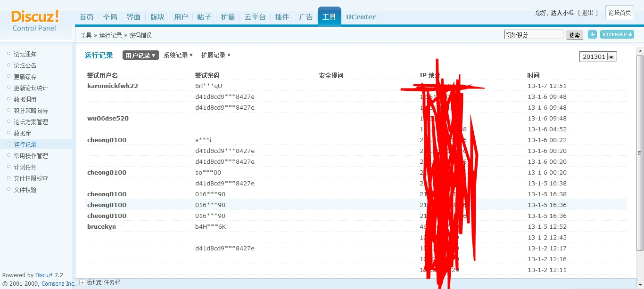The image size is (644, 289).
Task: Select the 用户 top navigation tab
Action: 181,17
